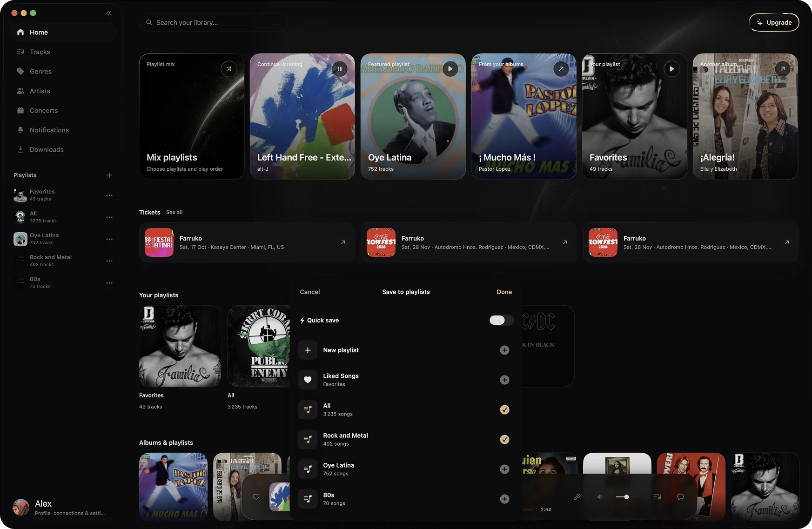Open Notifications in the sidebar
This screenshot has height=529, width=812.
tap(63, 130)
